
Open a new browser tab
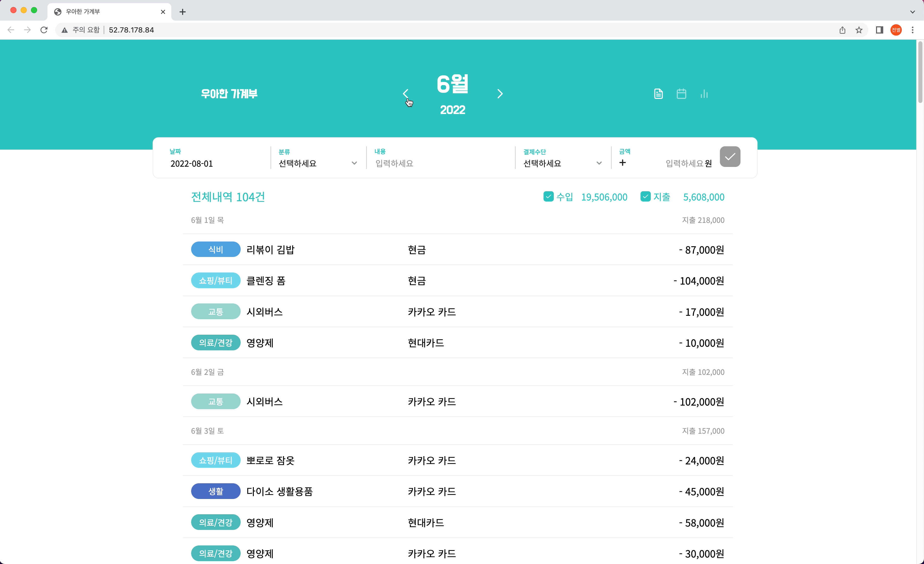pos(183,12)
